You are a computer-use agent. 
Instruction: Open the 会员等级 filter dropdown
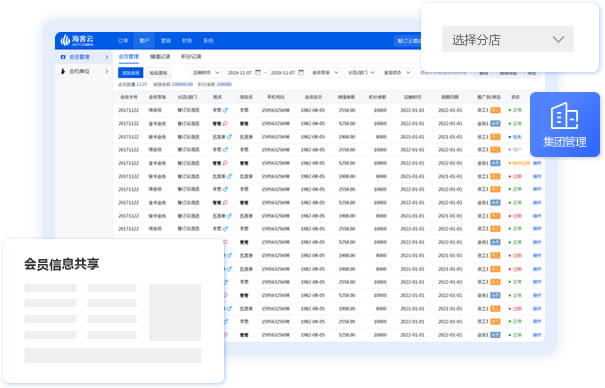pyautogui.click(x=325, y=73)
